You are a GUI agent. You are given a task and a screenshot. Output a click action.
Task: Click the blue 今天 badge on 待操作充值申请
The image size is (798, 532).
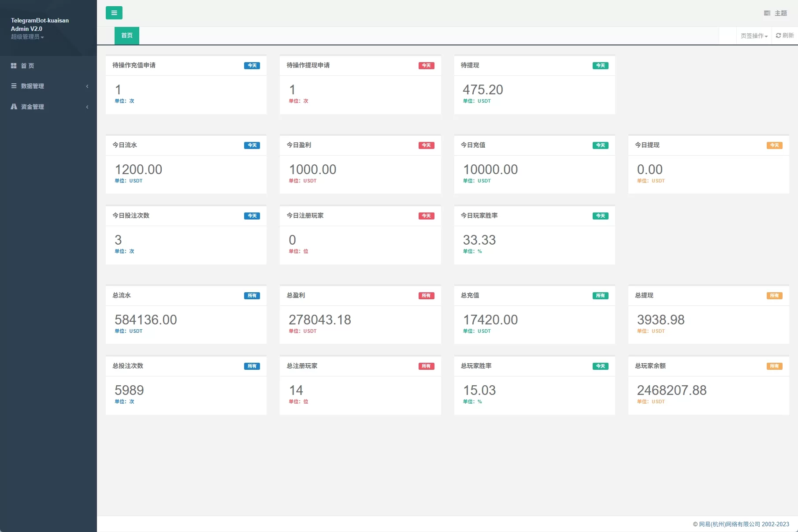coord(252,66)
